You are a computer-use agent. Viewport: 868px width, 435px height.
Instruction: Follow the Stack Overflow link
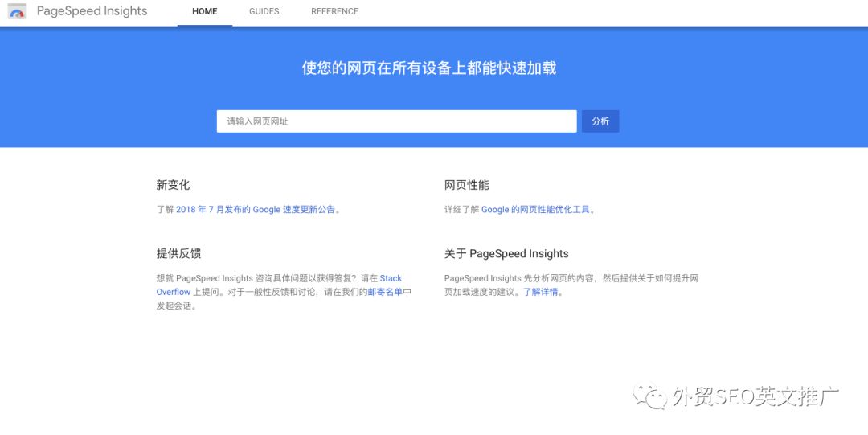[x=279, y=285]
